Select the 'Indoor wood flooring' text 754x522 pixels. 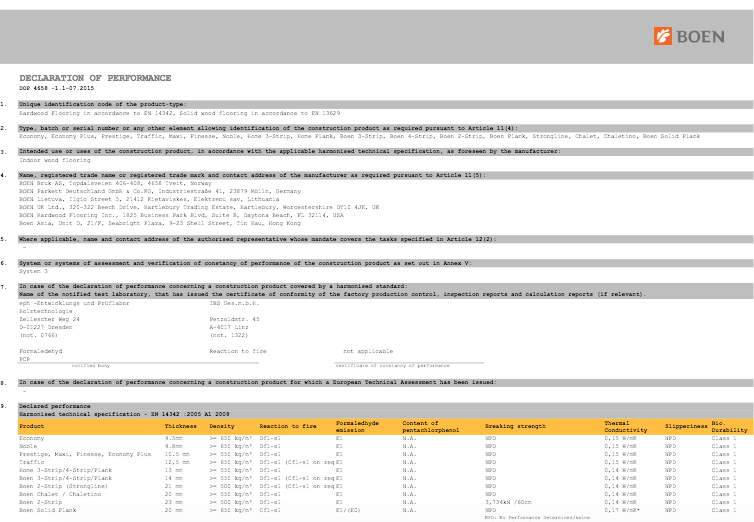point(55,160)
